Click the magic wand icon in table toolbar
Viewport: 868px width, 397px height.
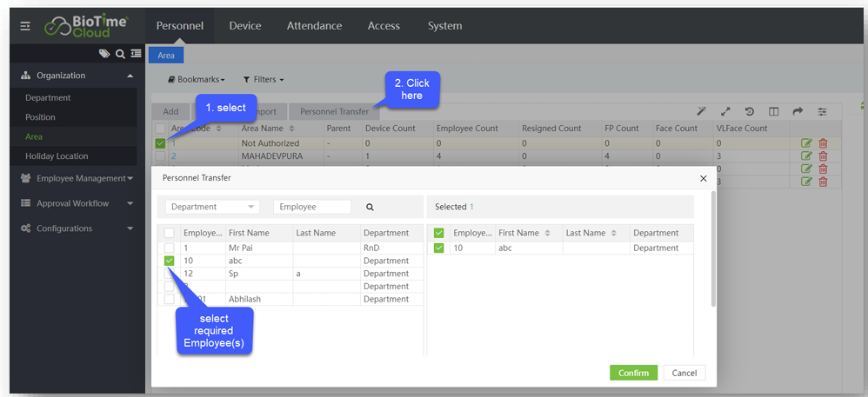[x=702, y=111]
